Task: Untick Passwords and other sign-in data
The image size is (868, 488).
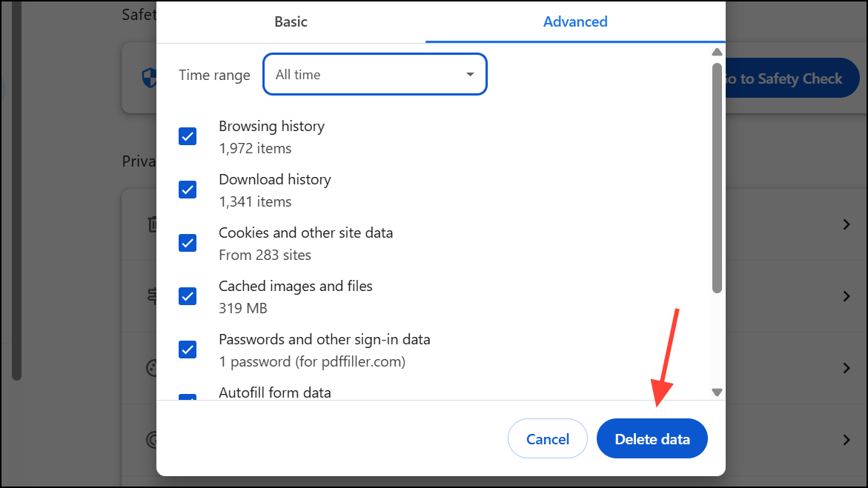Action: coord(188,350)
